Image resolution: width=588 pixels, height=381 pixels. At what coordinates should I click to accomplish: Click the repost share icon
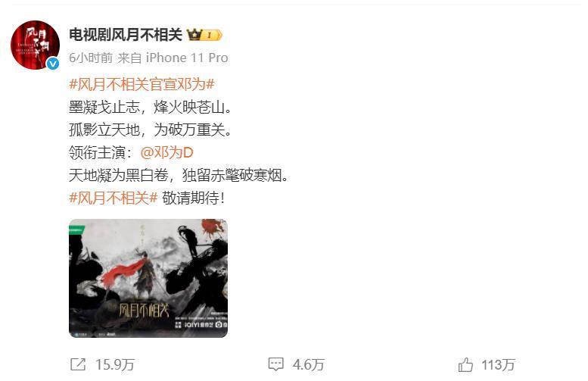pos(78,364)
